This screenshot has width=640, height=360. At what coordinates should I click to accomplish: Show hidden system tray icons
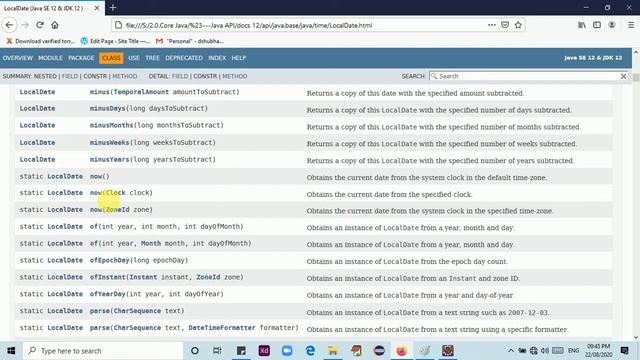pos(511,351)
